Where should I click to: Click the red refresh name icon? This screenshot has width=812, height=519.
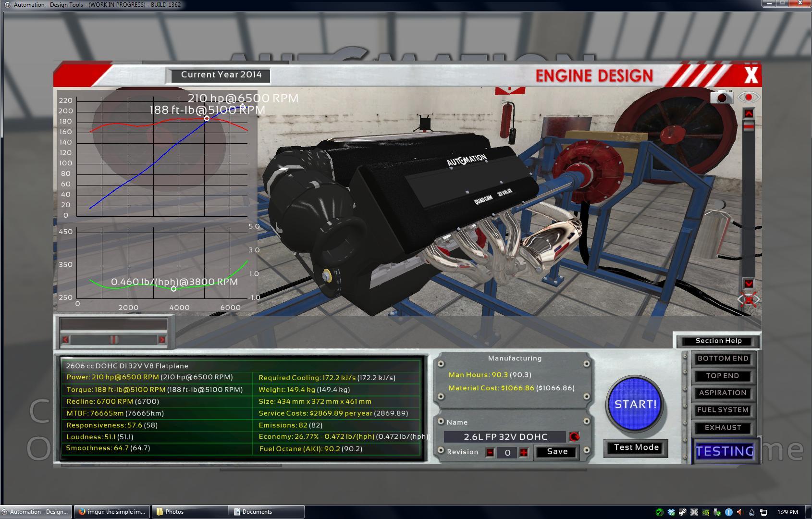pyautogui.click(x=574, y=437)
